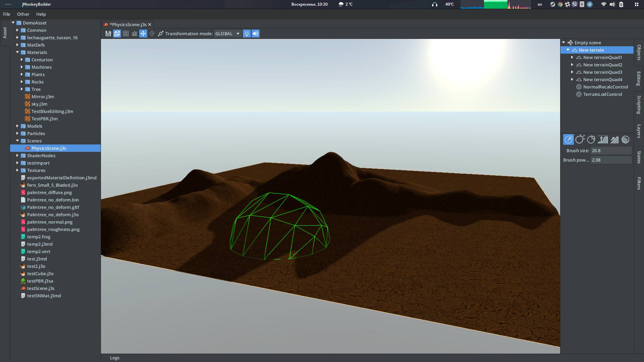Viewport: 644px width, 362px height.
Task: Toggle visibility of NormalRecalcControl
Action: coord(579,86)
